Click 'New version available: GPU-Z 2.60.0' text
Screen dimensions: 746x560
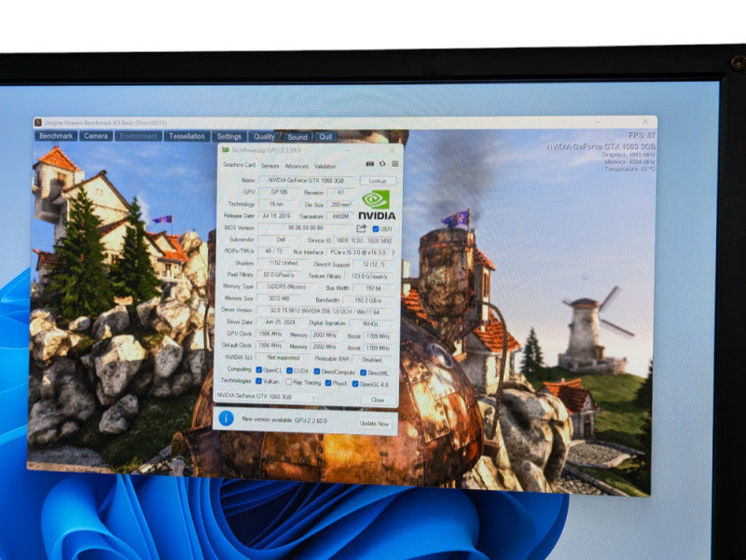point(284,420)
